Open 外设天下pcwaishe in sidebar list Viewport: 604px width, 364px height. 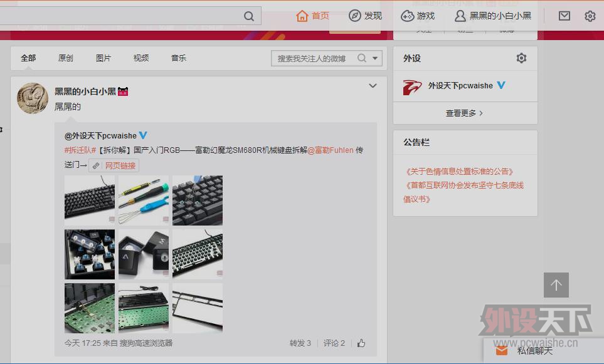coord(460,85)
